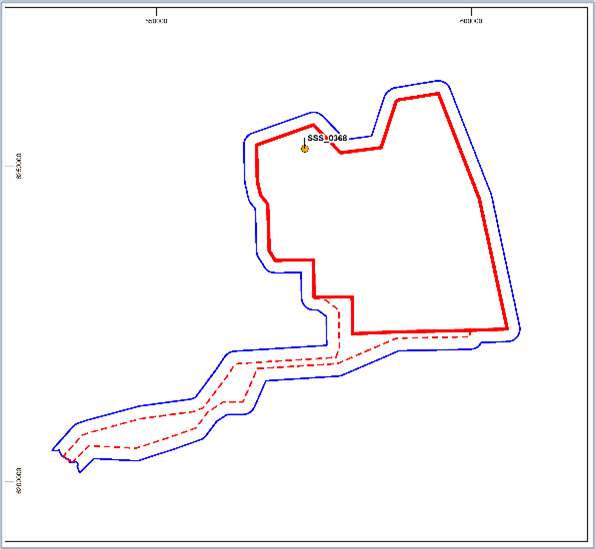Click the upper tick mark on left axis
595x549 pixels.
pos(9,166)
